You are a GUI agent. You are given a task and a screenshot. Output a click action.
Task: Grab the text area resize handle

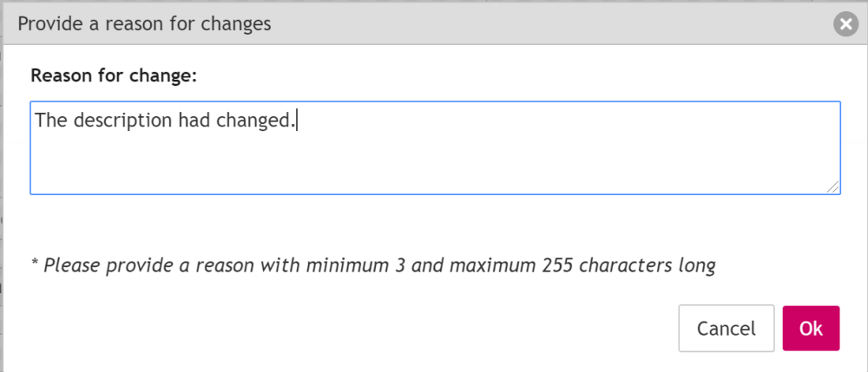[833, 187]
